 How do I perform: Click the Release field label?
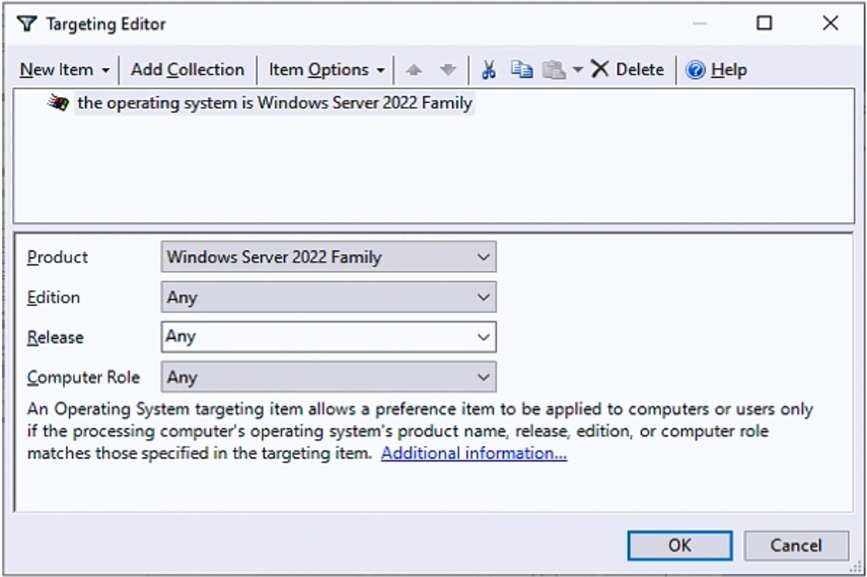pyautogui.click(x=55, y=337)
